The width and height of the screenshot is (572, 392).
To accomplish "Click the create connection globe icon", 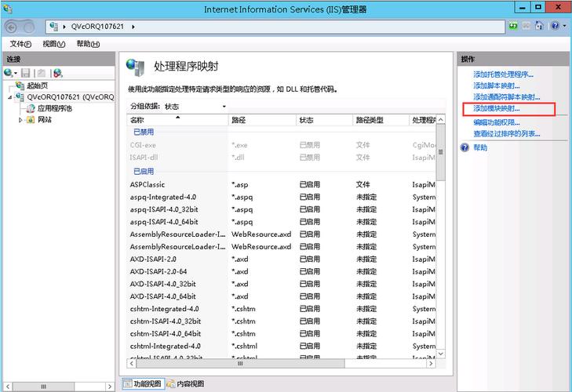I will pos(9,73).
